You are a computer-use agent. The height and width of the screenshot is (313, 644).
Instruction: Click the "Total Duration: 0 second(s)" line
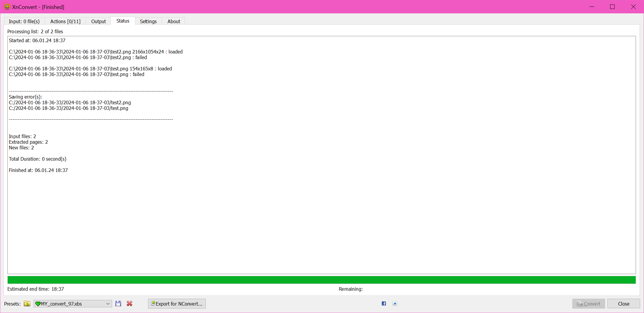click(37, 159)
